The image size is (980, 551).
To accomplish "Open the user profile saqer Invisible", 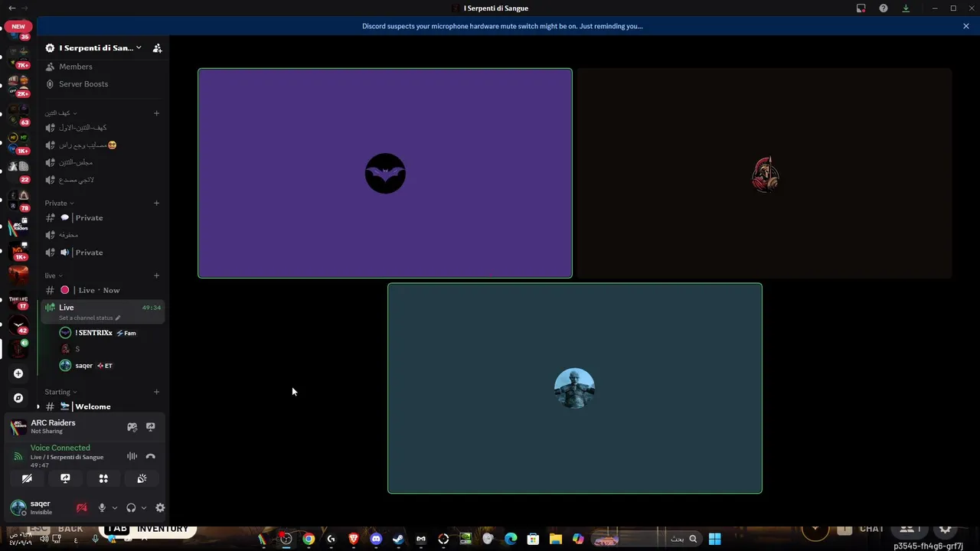I will (x=40, y=507).
